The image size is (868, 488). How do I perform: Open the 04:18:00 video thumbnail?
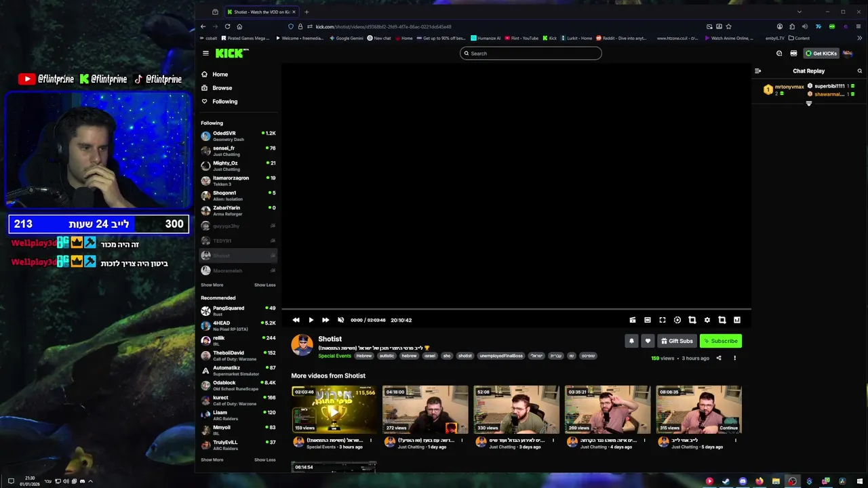[x=425, y=409]
